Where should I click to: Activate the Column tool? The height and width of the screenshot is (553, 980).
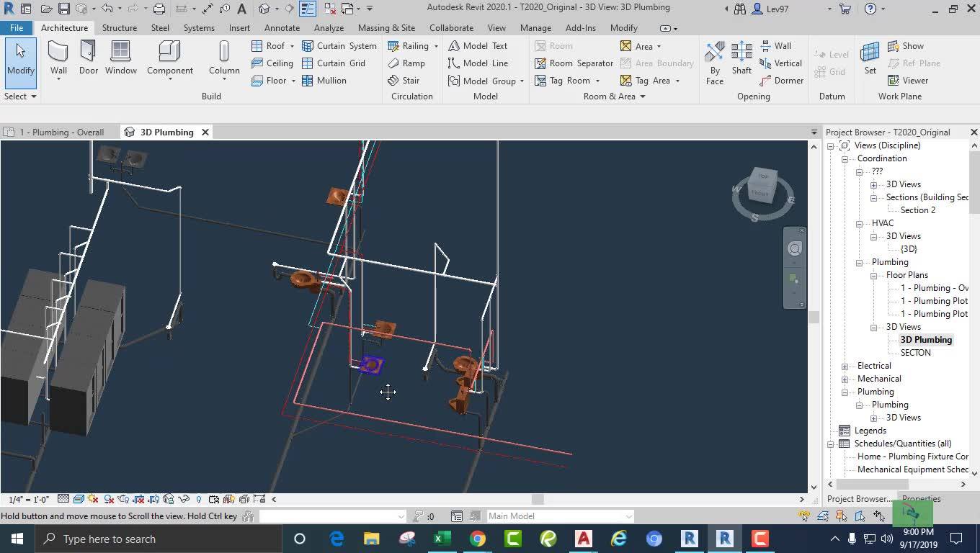pos(224,58)
